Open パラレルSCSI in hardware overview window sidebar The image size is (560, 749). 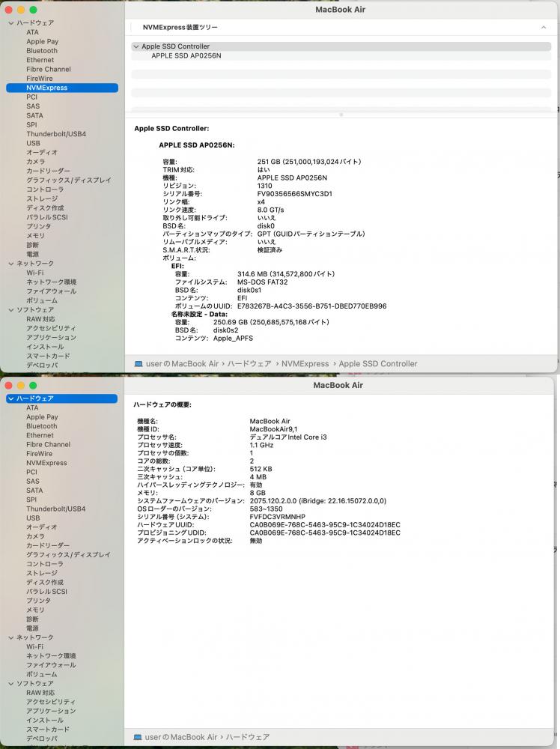(x=46, y=592)
